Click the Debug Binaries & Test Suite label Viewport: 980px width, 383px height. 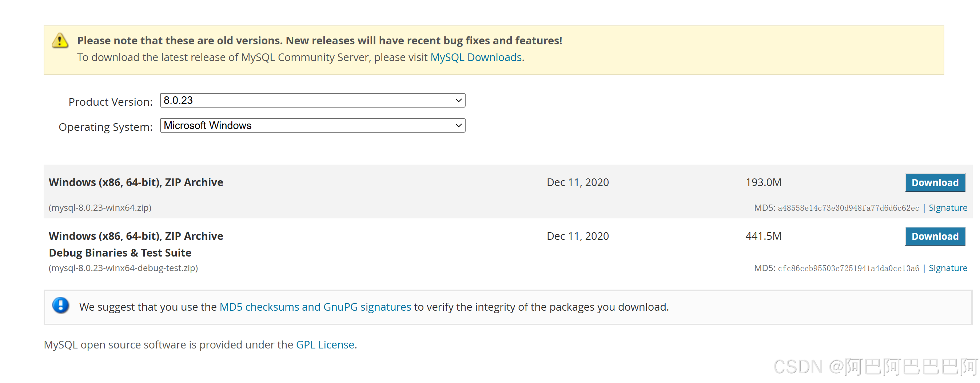pos(119,252)
